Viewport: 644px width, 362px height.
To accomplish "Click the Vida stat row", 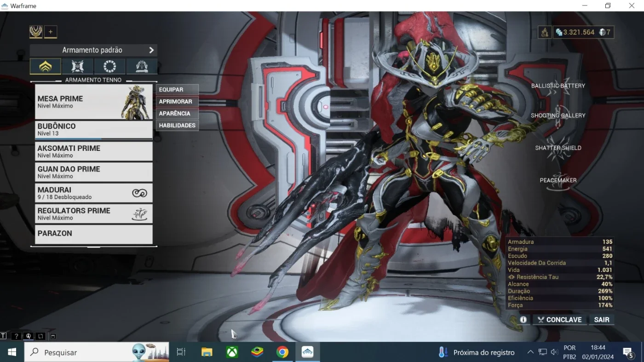I will point(560,270).
